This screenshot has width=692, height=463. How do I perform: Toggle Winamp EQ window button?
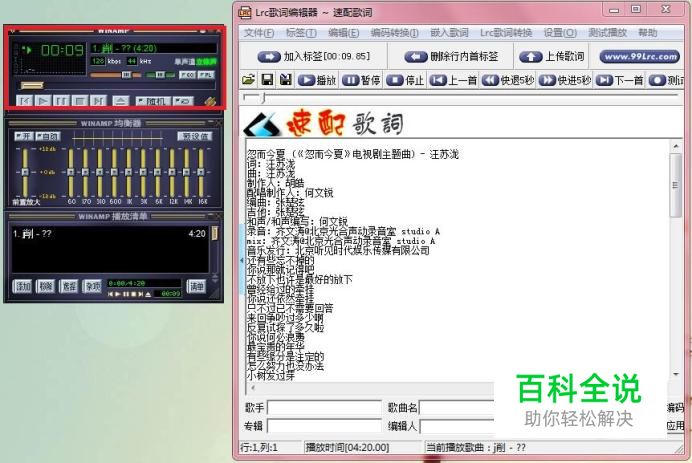[188, 75]
